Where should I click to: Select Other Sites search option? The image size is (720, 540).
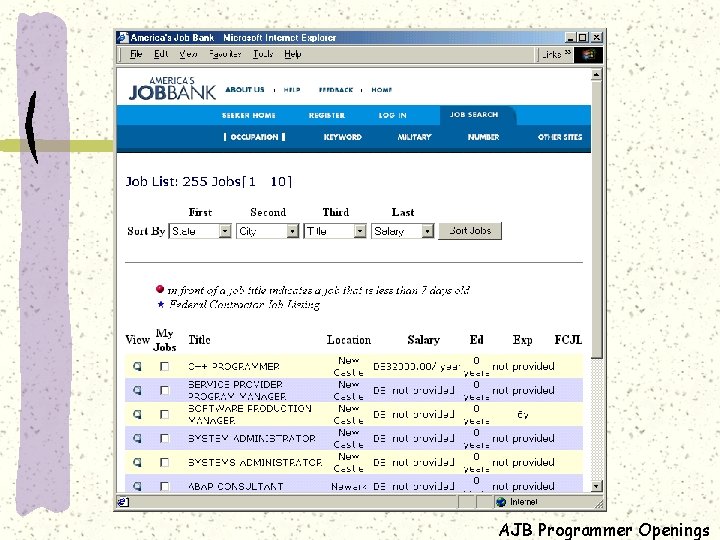(x=560, y=137)
